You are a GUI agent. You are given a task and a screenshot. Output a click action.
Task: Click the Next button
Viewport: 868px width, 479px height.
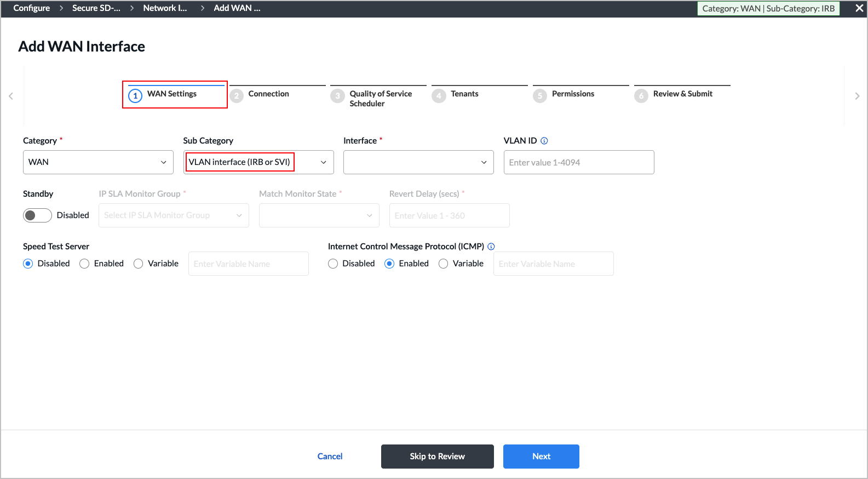(x=541, y=457)
